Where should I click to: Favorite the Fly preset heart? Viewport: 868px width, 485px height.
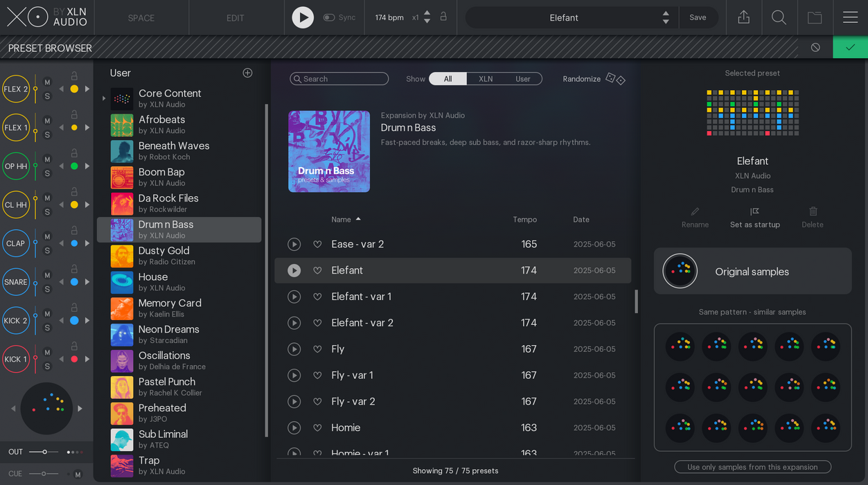(317, 349)
